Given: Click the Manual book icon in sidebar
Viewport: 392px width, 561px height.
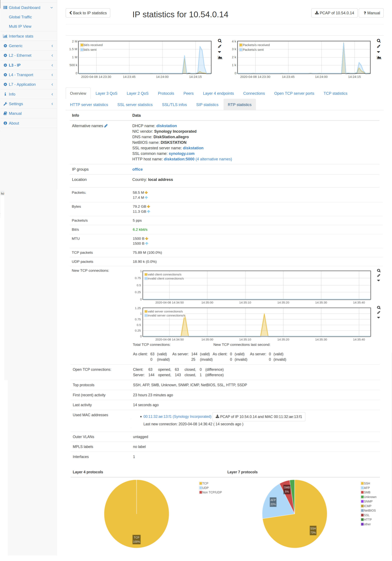Looking at the screenshot, I should coord(5,113).
